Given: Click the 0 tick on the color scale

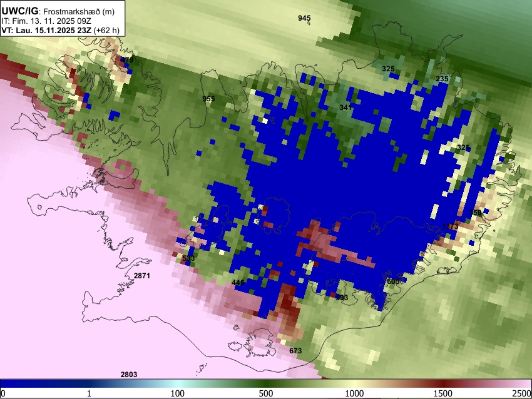Looking at the screenshot, I should (3, 393).
